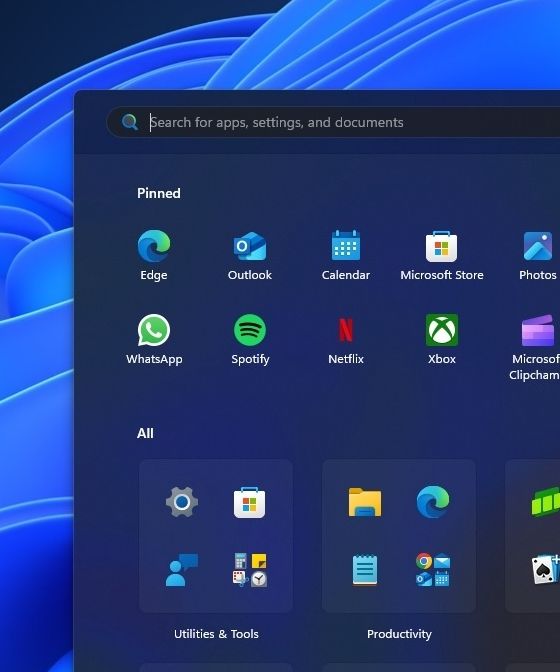Open Microsoft Store from Pinned

coord(442,255)
